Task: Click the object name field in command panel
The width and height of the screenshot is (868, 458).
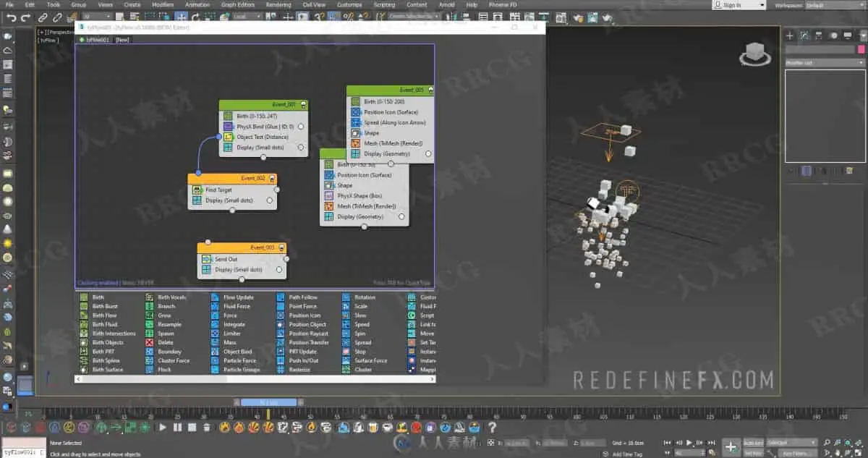Action: coord(819,49)
